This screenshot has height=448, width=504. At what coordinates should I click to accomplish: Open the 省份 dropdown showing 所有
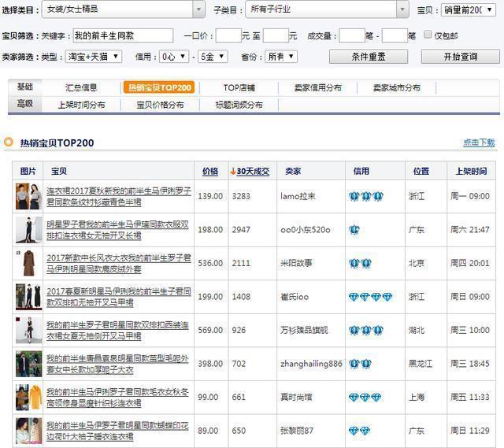[x=281, y=57]
